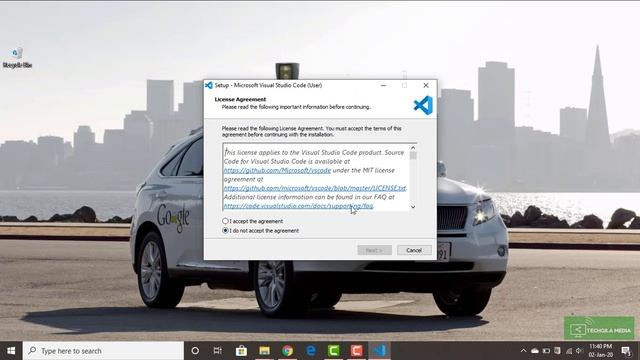Click the license text scrollbar up arrow
640x360 pixels.
pos(413,148)
